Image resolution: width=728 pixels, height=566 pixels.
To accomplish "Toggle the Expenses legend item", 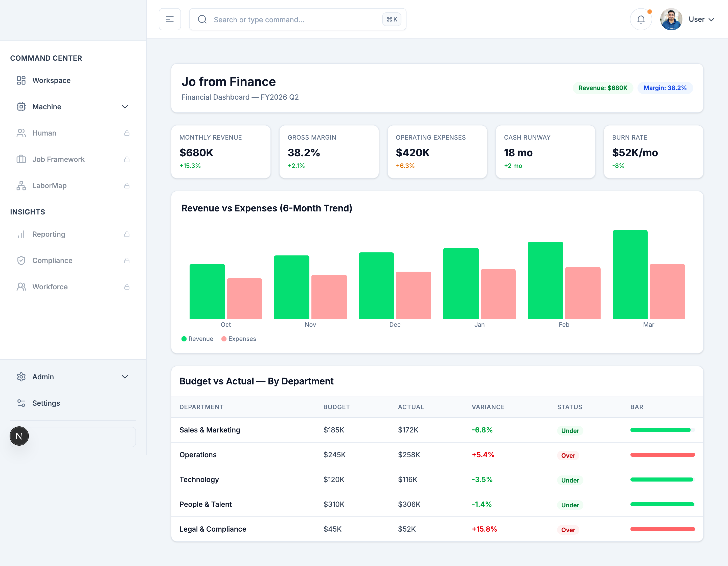I will (239, 339).
